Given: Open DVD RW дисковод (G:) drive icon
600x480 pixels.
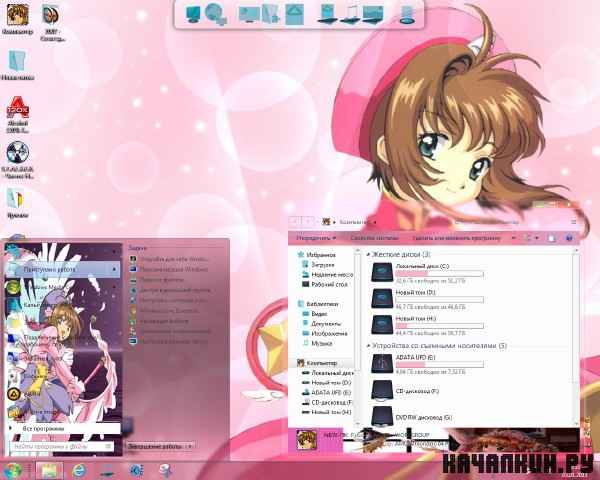Looking at the screenshot, I should (382, 416).
